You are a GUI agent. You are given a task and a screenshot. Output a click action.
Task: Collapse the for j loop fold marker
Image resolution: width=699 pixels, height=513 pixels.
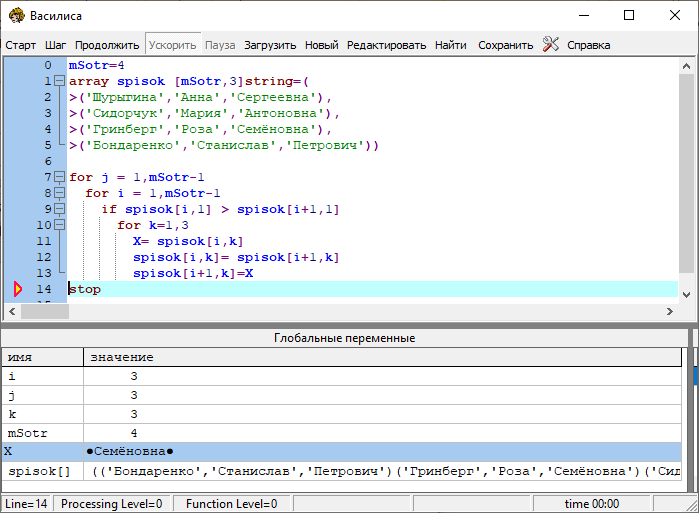coord(60,177)
